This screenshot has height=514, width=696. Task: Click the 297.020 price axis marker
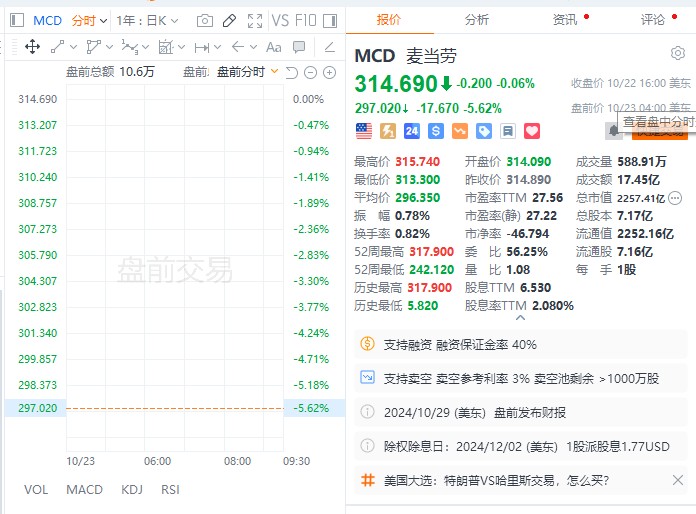pyautogui.click(x=38, y=408)
